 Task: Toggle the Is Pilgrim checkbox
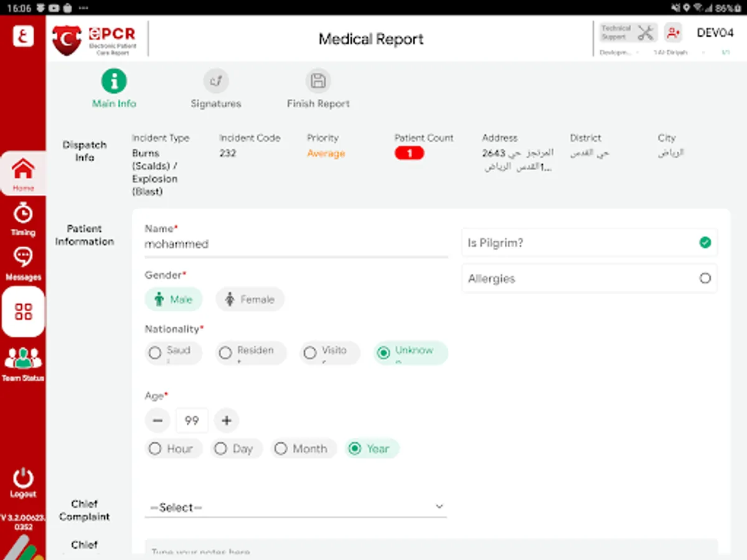705,243
